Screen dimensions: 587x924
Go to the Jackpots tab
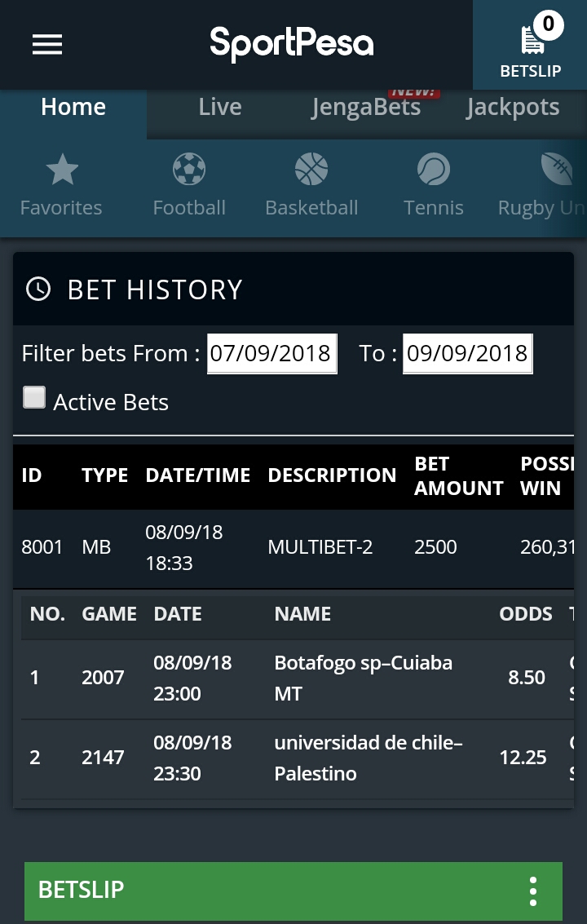point(513,108)
